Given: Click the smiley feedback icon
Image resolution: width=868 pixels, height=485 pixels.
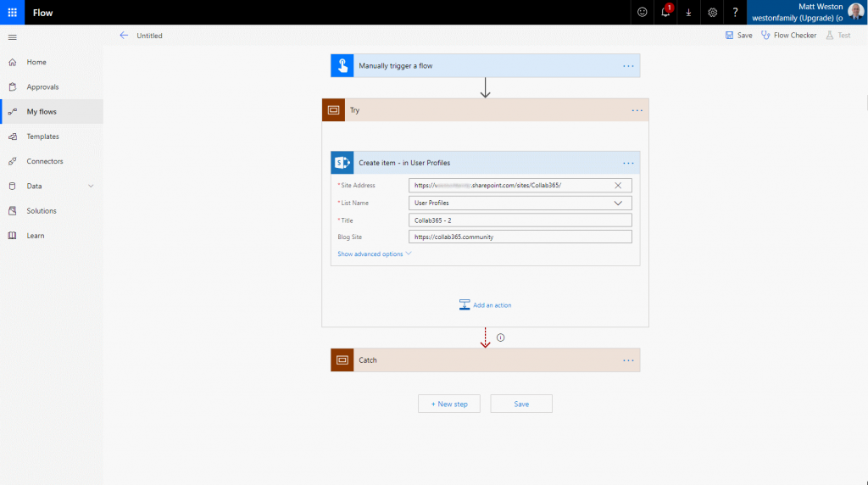Looking at the screenshot, I should tap(643, 12).
